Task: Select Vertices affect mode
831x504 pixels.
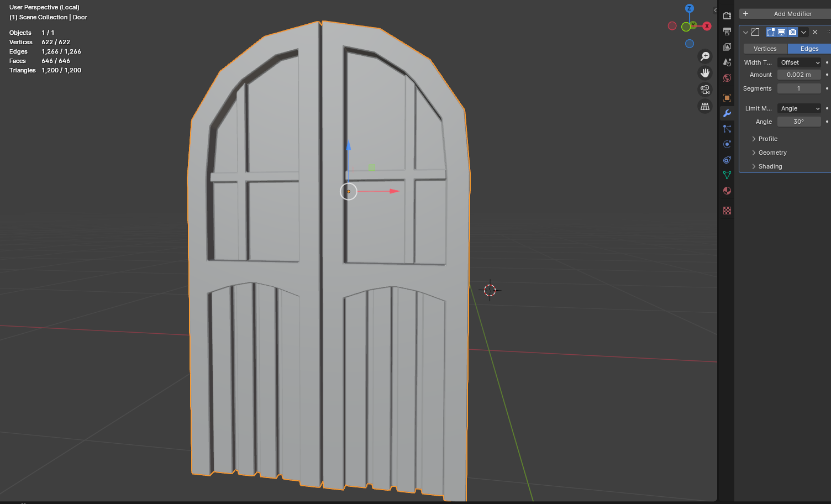Action: [x=765, y=49]
